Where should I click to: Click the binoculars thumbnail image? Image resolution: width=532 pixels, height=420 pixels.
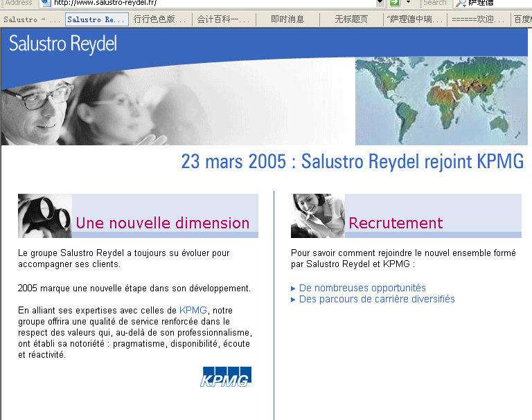click(x=44, y=216)
